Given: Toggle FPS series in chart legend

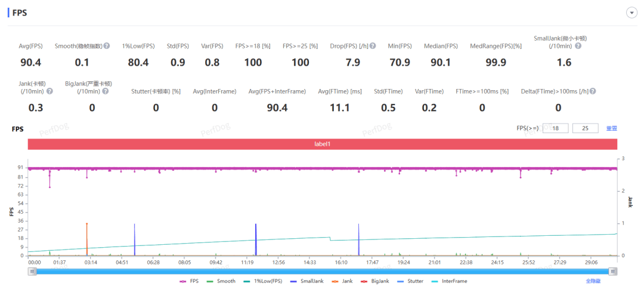Looking at the screenshot, I should pyautogui.click(x=190, y=281).
